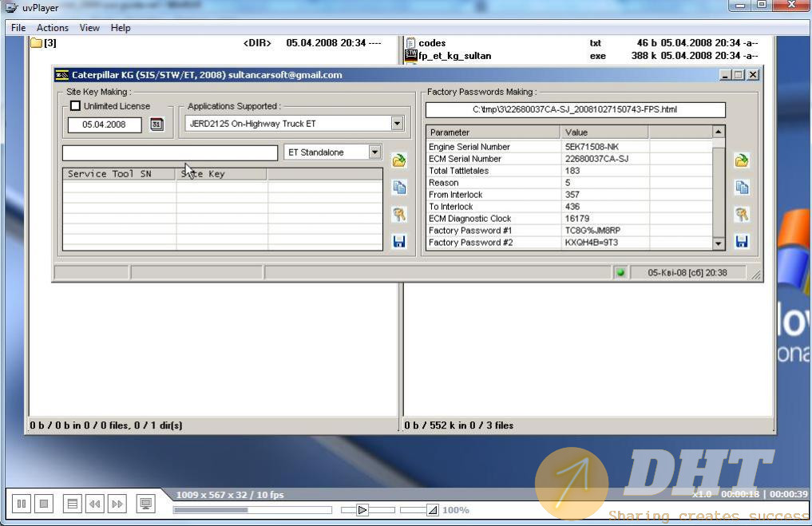Click the '0 b / 552 k in 0 / 3 files' status
Image resolution: width=812 pixels, height=526 pixels.
point(459,425)
